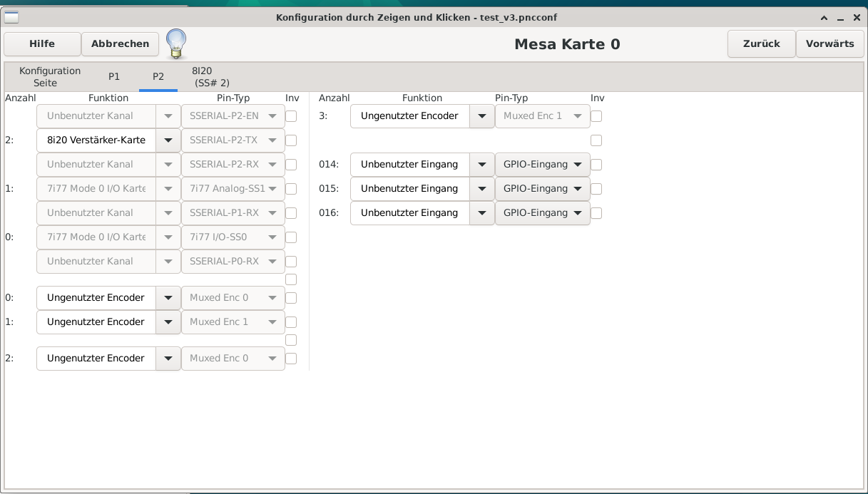This screenshot has height=494, width=868.
Task: Open function dropdown arrow for encoder 3
Action: click(481, 116)
